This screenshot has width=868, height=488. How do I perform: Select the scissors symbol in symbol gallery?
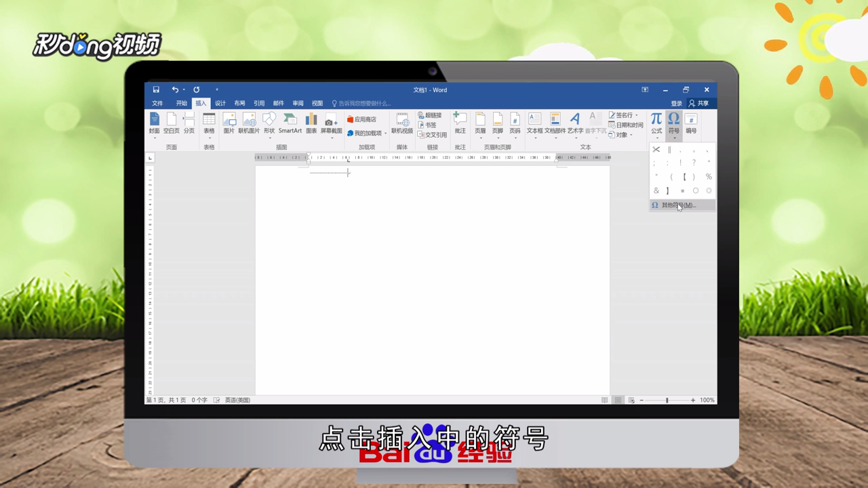pos(656,150)
